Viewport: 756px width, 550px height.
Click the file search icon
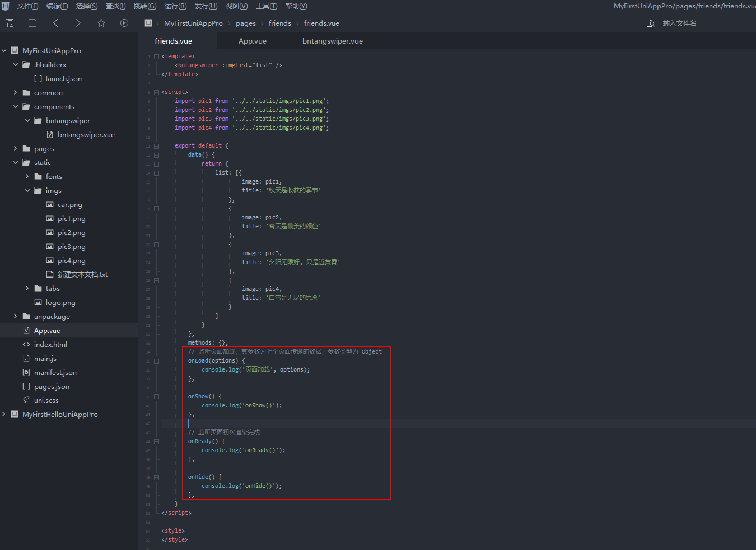[x=651, y=23]
